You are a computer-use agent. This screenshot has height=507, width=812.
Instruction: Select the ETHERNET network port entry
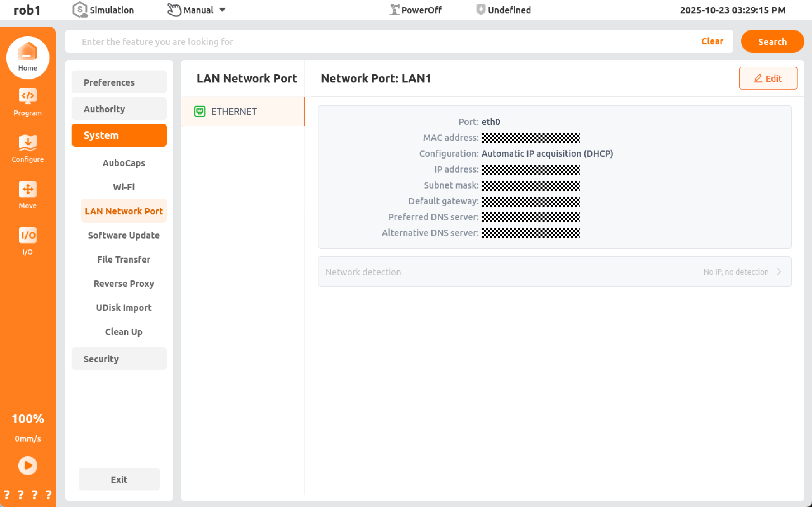pos(234,111)
